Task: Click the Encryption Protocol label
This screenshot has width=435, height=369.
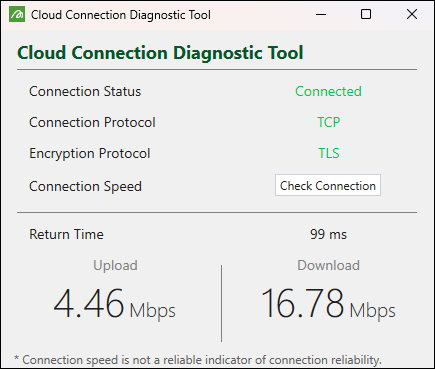Action: tap(90, 154)
